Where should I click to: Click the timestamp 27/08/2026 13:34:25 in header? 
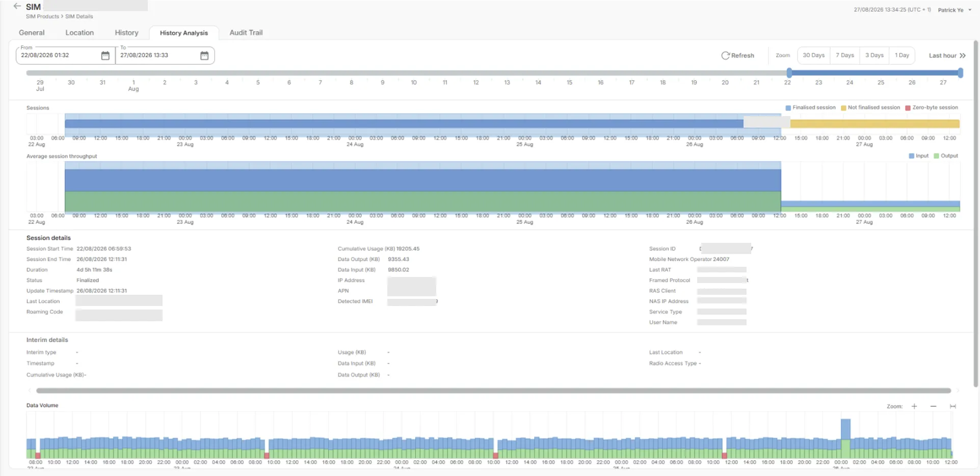pyautogui.click(x=892, y=10)
